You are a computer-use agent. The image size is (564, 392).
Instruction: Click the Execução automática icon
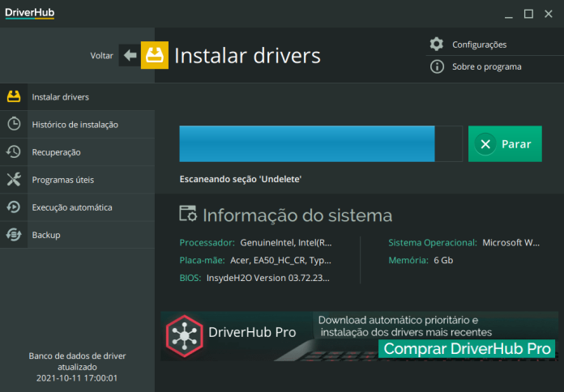(14, 207)
